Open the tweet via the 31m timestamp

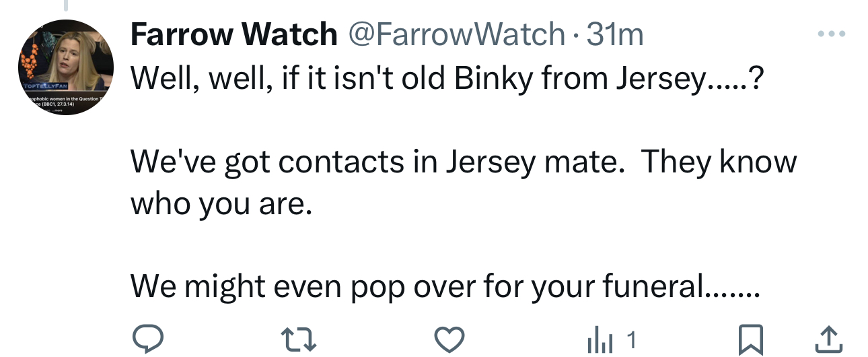coord(615,34)
